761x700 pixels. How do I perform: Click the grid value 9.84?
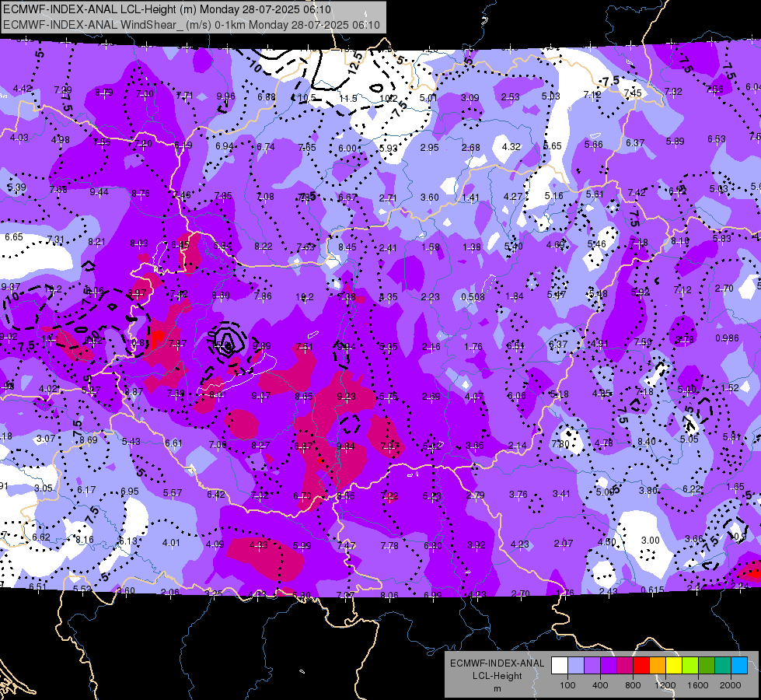(x=346, y=446)
